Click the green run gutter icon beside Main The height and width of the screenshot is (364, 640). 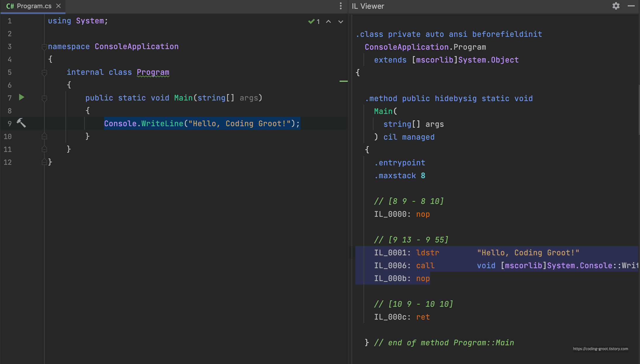coord(22,97)
